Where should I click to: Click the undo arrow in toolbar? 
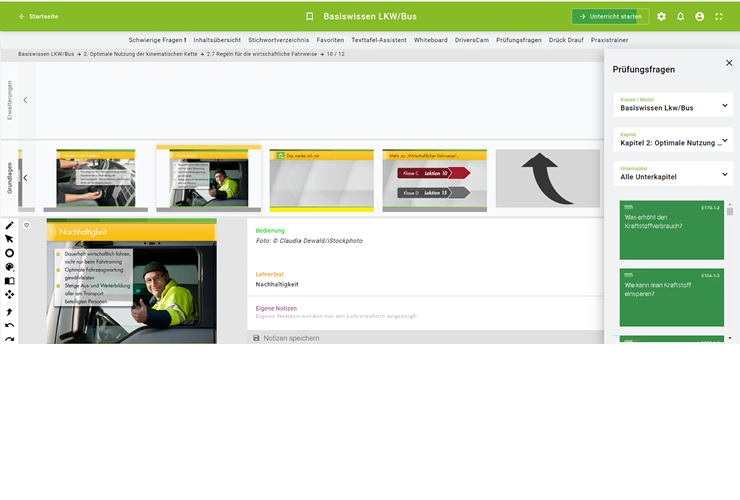[9, 325]
